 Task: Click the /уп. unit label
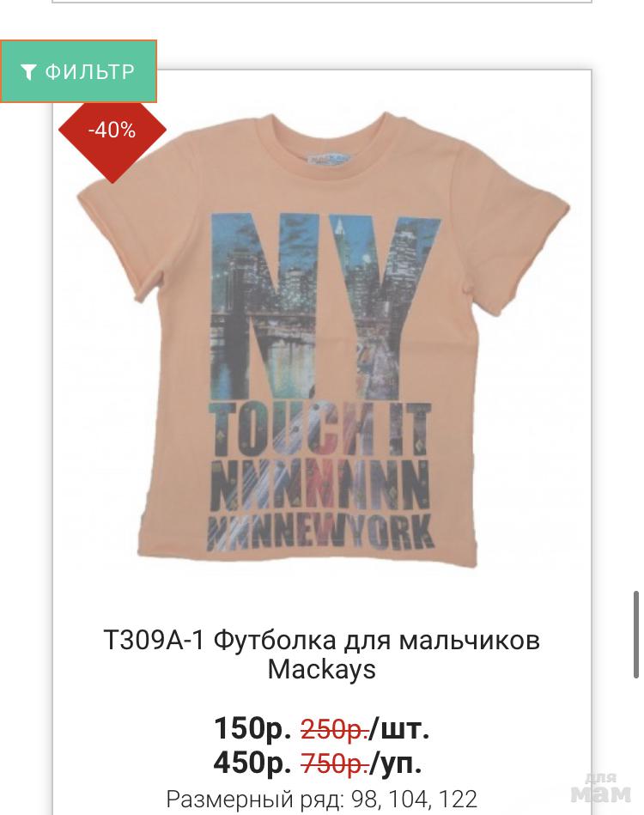(x=396, y=763)
